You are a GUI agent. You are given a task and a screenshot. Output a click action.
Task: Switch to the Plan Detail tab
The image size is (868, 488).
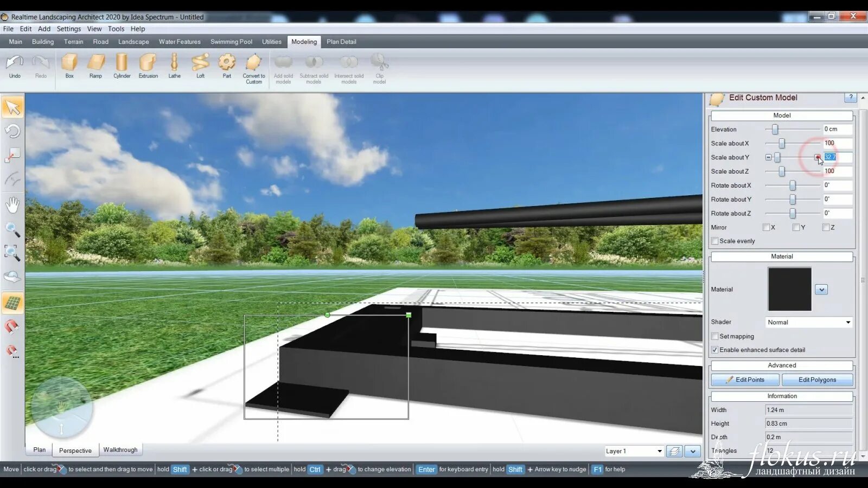[341, 42]
